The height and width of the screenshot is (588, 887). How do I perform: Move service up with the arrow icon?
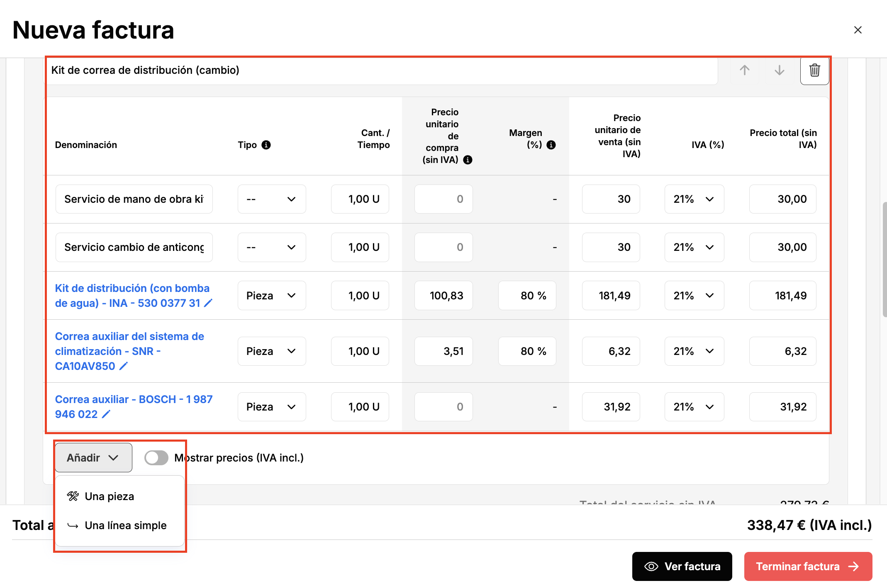[x=744, y=70]
